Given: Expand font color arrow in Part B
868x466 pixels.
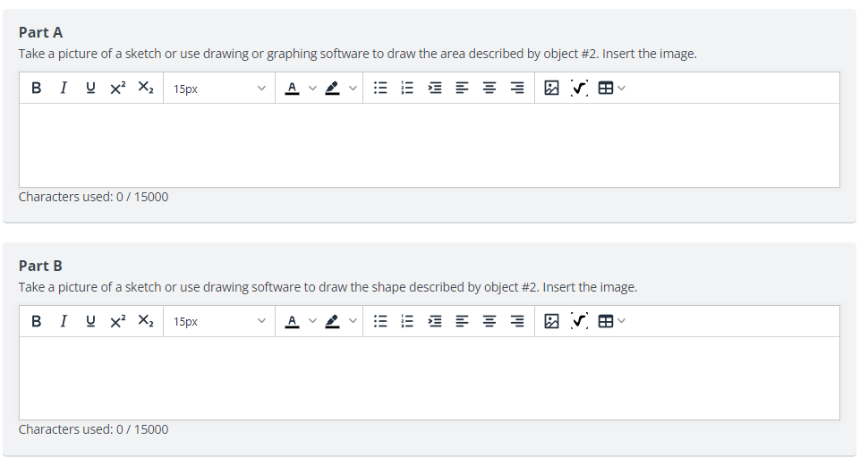Looking at the screenshot, I should pos(313,321).
